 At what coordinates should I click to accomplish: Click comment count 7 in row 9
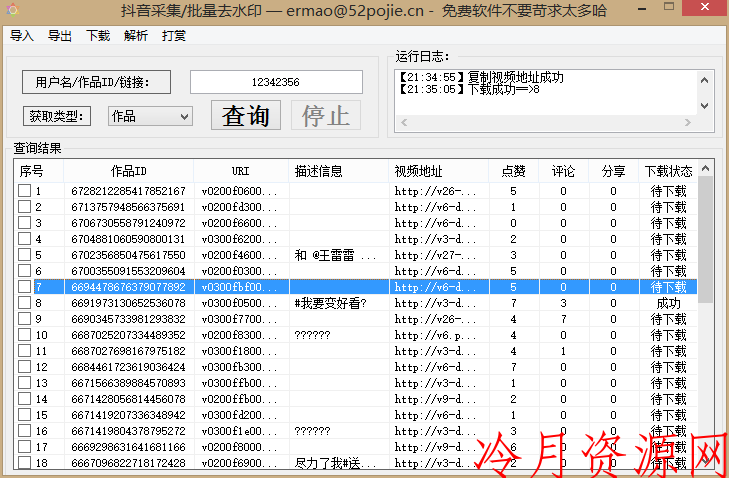(x=563, y=319)
